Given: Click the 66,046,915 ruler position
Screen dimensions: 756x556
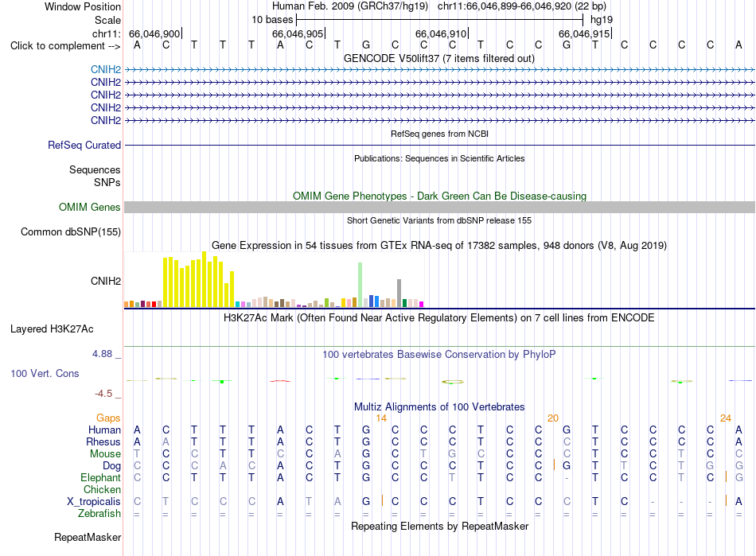Looking at the screenshot, I should 584,33.
